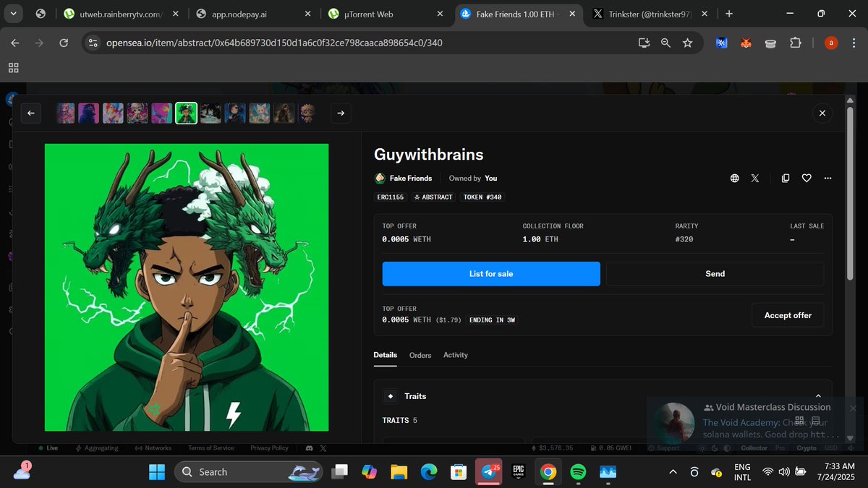Click the Send button
868x488 pixels.
click(x=715, y=274)
